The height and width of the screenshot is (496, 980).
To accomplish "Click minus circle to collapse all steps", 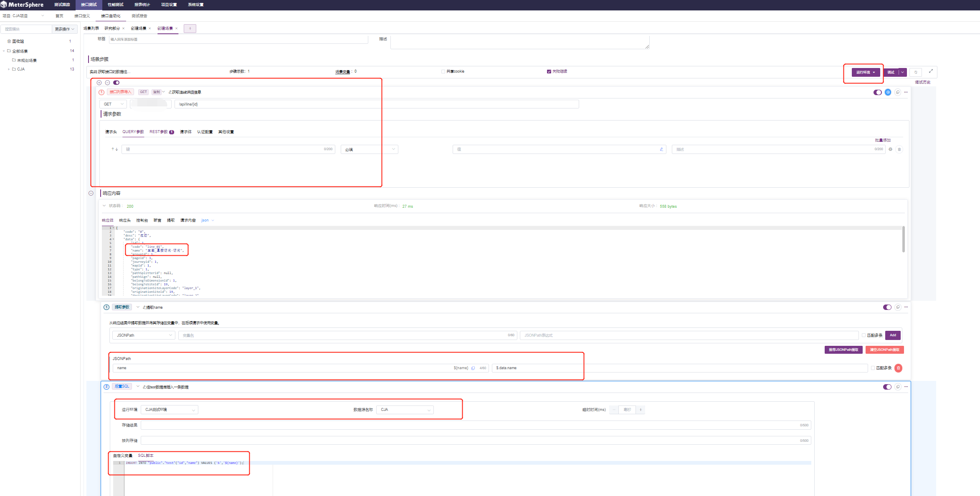I will [107, 83].
